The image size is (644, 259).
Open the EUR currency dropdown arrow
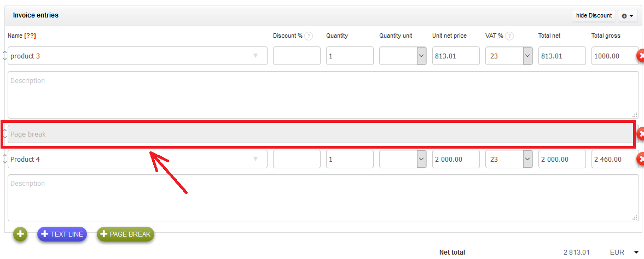(636, 252)
